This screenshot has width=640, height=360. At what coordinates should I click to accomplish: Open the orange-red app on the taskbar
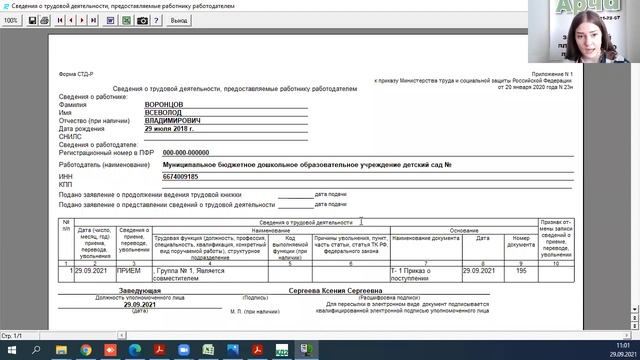[x=110, y=350]
